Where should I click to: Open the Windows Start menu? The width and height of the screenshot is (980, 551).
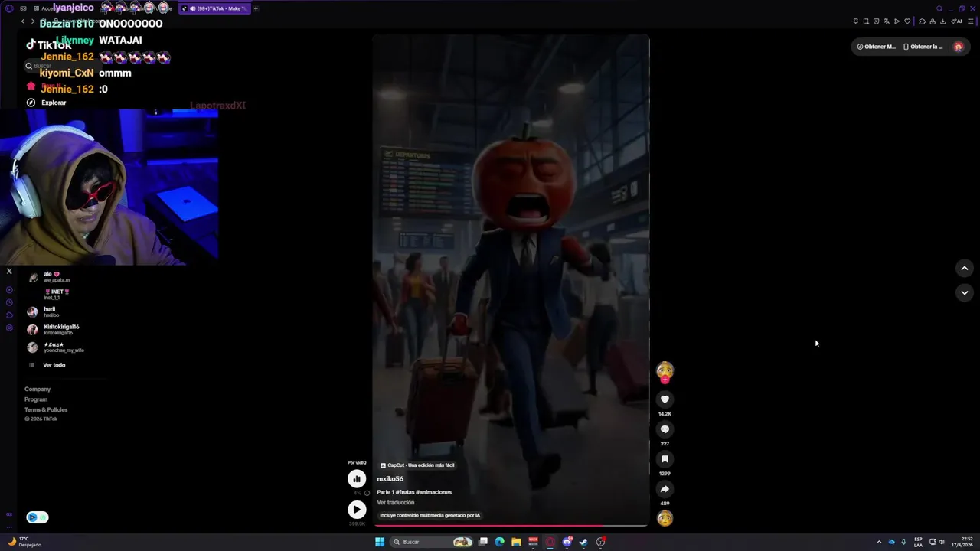[x=380, y=542]
